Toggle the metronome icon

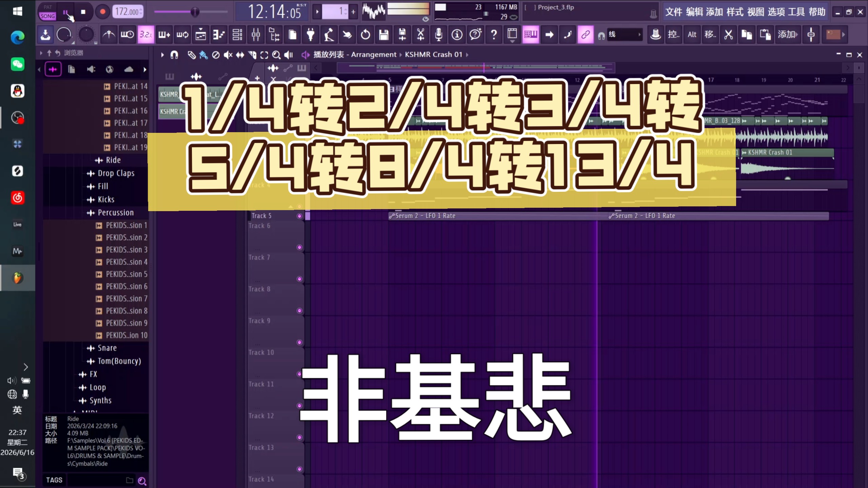click(x=109, y=34)
